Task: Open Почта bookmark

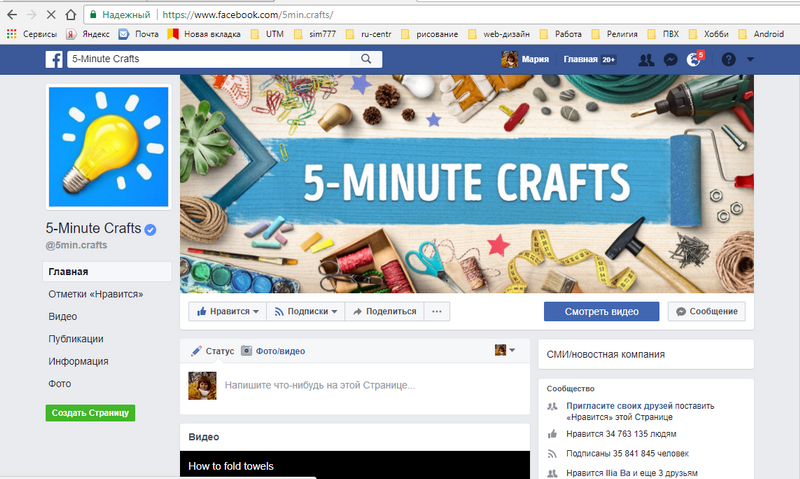Action: pyautogui.click(x=138, y=34)
